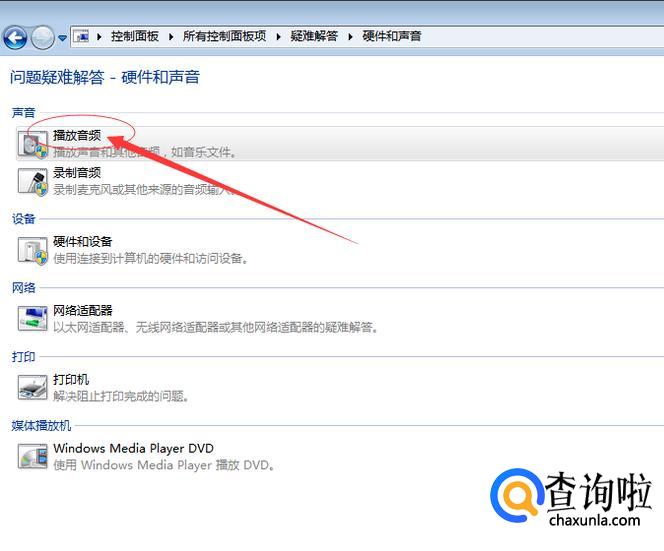Click the Back navigation arrow button

tap(15, 38)
